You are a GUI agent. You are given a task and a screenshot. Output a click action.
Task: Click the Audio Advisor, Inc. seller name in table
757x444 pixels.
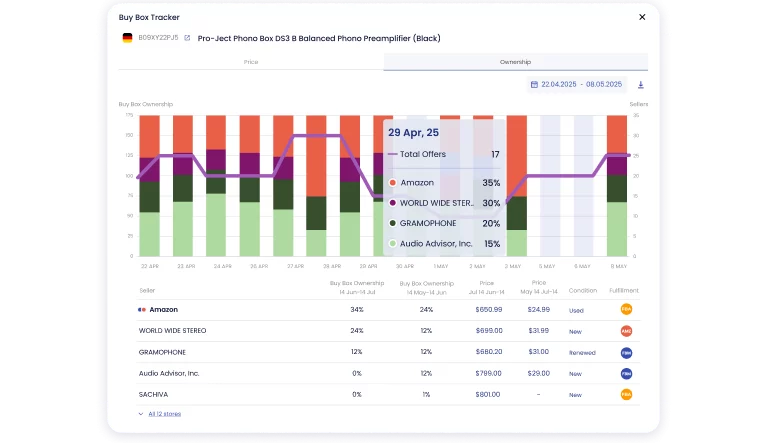(169, 374)
